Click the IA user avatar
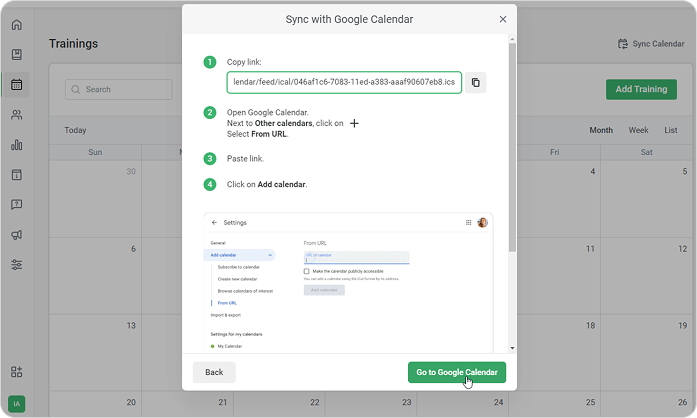Image resolution: width=697 pixels, height=418 pixels. tap(17, 404)
